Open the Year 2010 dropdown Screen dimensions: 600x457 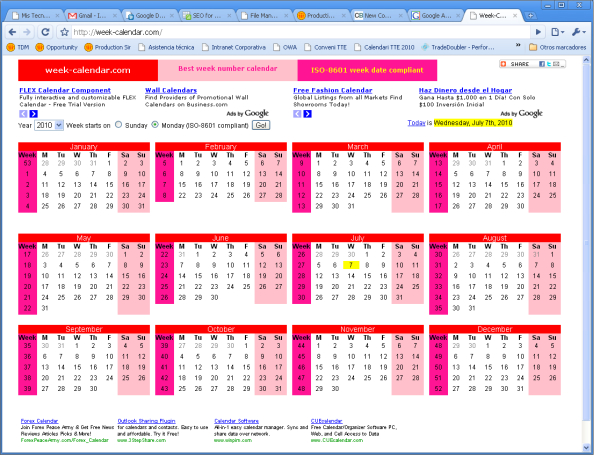(x=49, y=126)
